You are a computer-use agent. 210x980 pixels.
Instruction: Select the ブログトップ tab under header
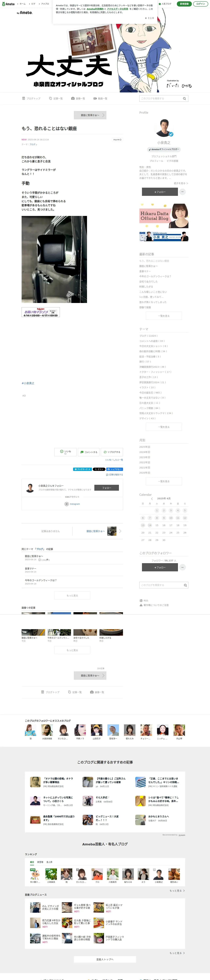[x=31, y=98]
